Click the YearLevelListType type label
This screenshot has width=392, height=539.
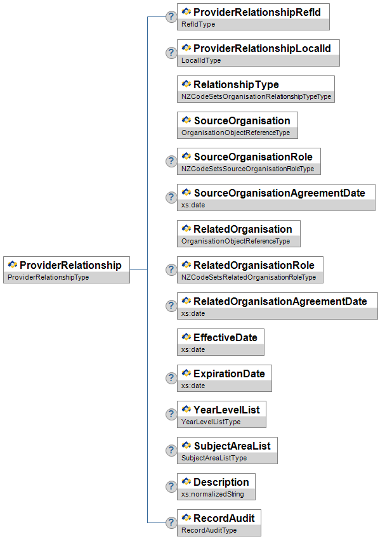211,422
